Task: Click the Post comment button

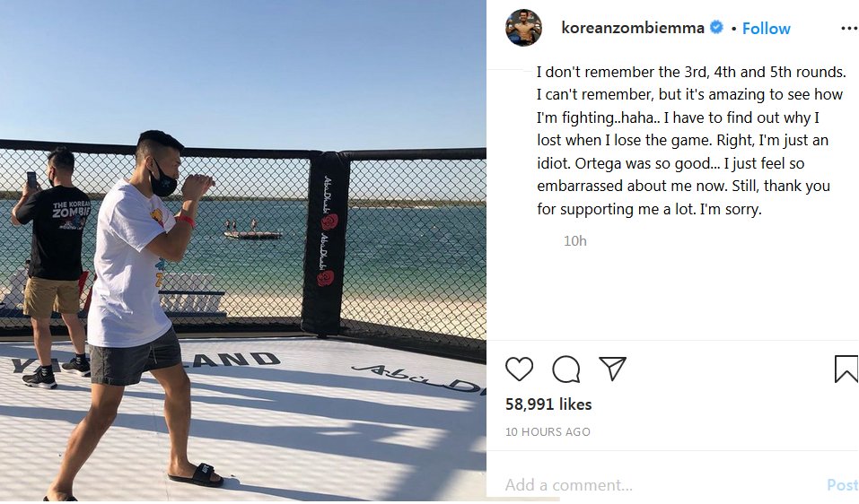Action: [842, 485]
